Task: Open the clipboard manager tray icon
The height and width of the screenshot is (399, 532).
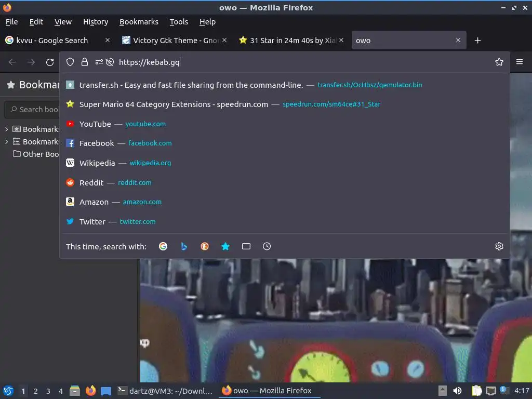Action: point(477,391)
